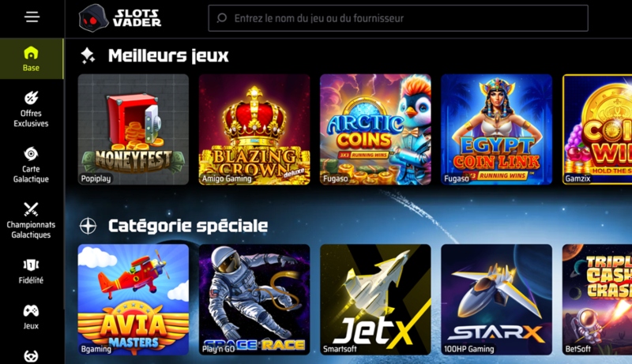Screen dimensions: 632x364
Task: Click the Meilleurs jeux heading
Action: pyautogui.click(x=168, y=55)
